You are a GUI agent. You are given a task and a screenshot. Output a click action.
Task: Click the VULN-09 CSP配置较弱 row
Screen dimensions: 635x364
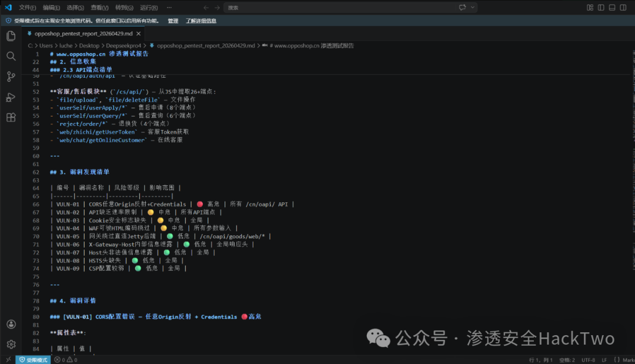(x=118, y=269)
